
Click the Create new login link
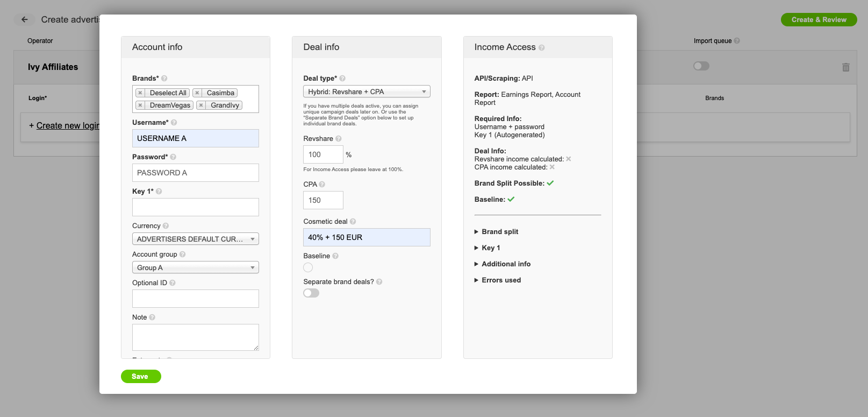[x=68, y=126]
